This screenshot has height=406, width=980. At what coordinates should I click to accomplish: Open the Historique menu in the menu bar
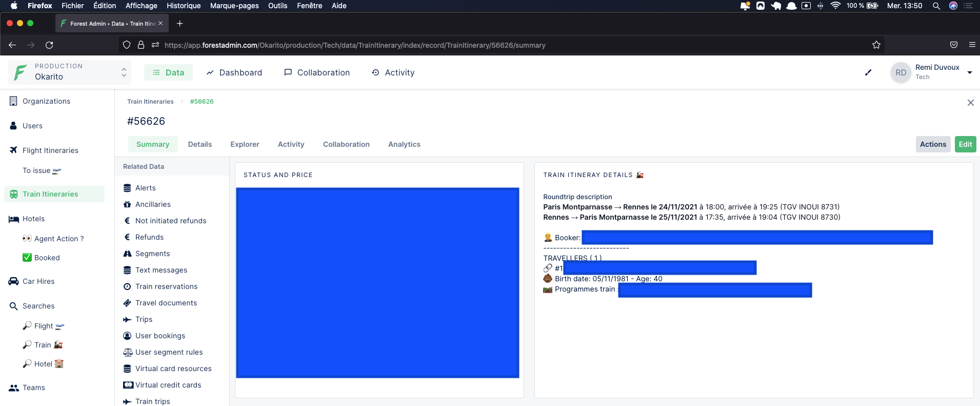tap(184, 6)
